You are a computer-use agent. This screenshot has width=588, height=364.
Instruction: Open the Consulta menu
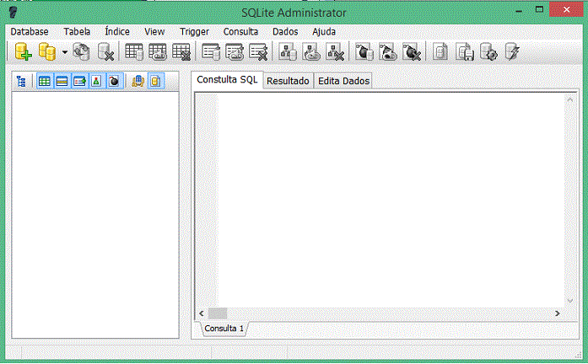240,32
